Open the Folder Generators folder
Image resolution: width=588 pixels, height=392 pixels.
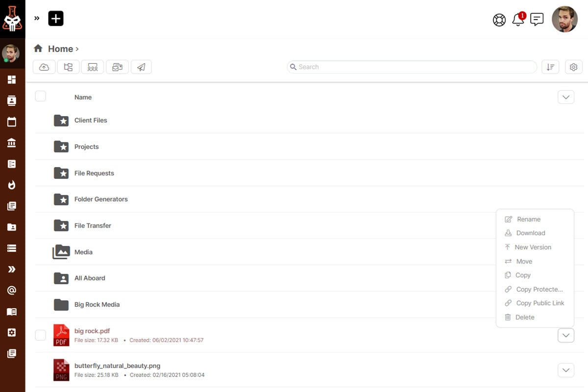coord(101,199)
